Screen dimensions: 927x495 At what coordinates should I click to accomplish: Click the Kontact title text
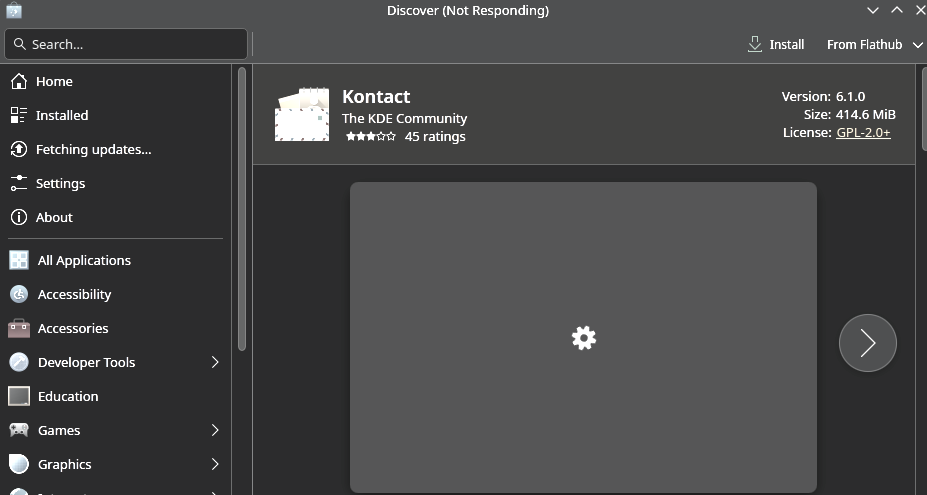pyautogui.click(x=376, y=96)
